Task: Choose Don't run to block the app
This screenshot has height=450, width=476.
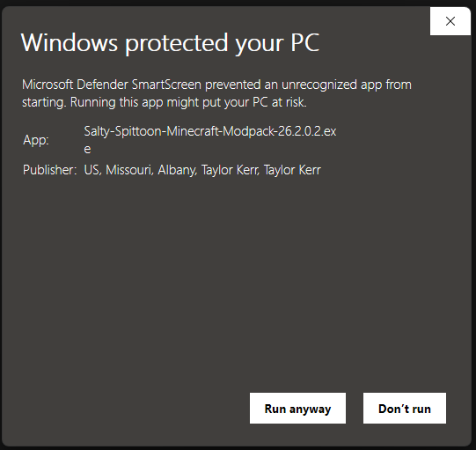Action: [405, 408]
